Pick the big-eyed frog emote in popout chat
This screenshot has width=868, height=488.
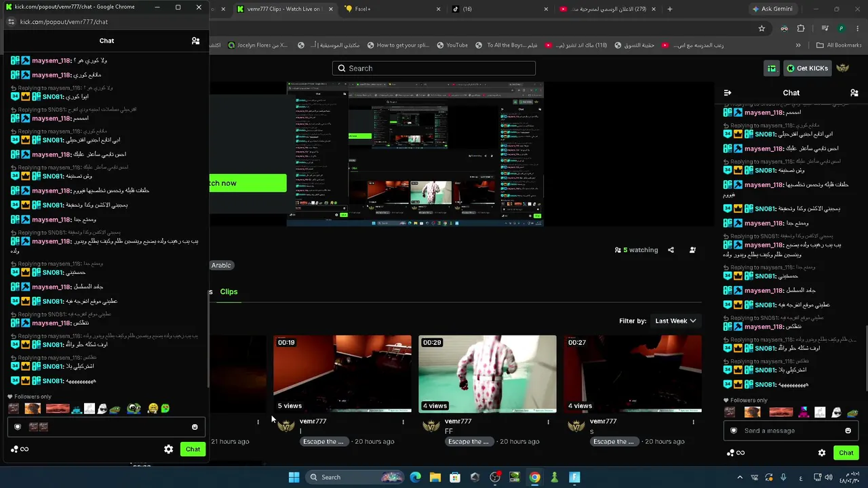point(134,409)
